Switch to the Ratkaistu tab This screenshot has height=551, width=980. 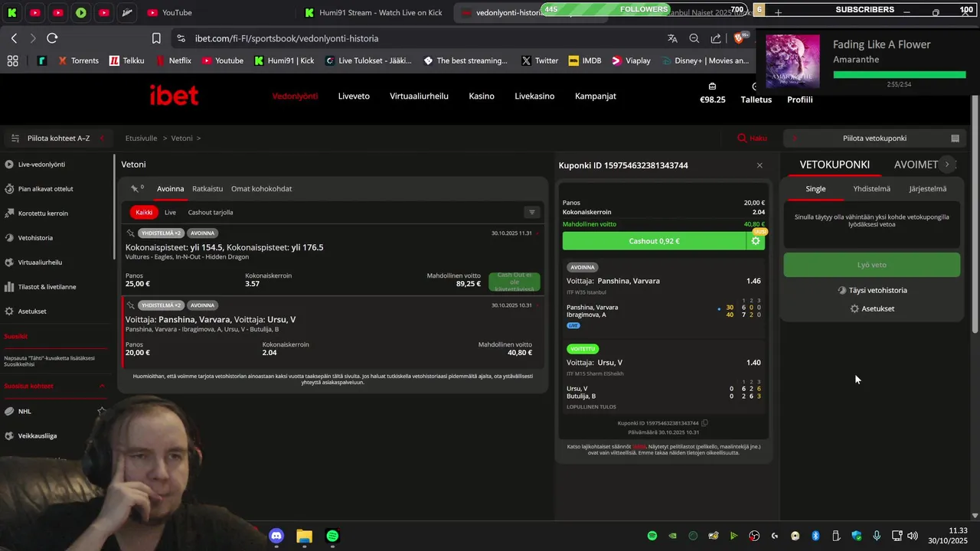click(207, 189)
